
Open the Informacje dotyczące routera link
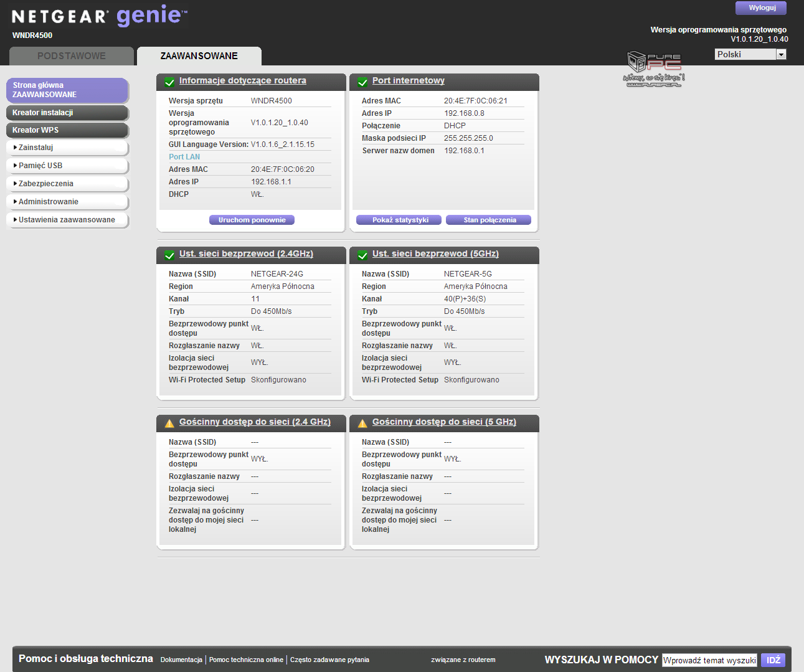(243, 80)
